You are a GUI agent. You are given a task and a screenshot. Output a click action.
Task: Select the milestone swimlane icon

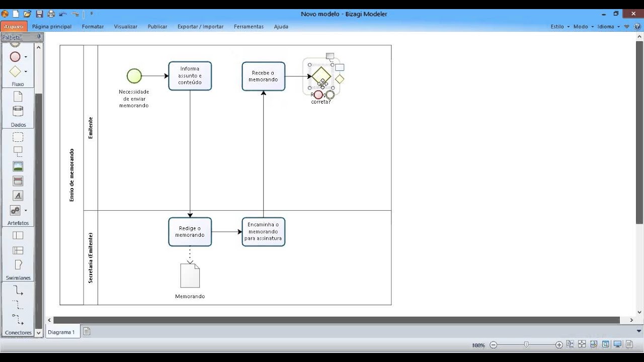pos(18,264)
